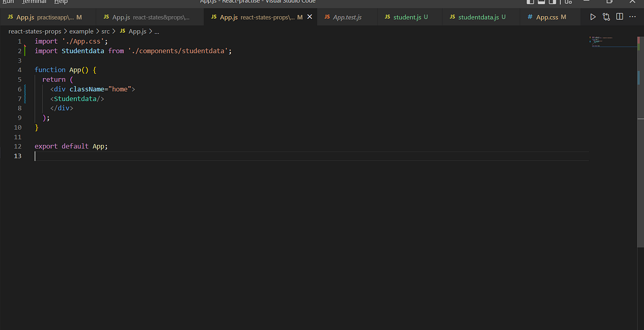The height and width of the screenshot is (330, 644).
Task: Open the Customize Layout icon
Action: pyautogui.click(x=568, y=2)
